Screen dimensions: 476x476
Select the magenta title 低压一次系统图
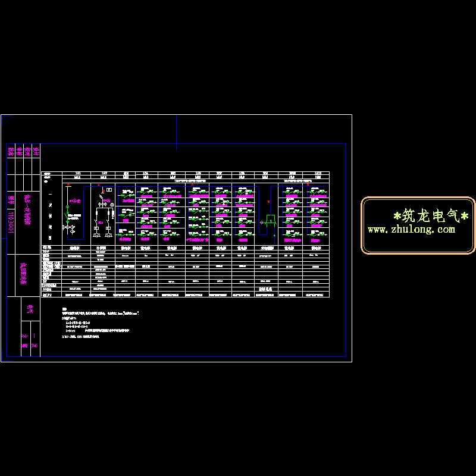point(27,209)
